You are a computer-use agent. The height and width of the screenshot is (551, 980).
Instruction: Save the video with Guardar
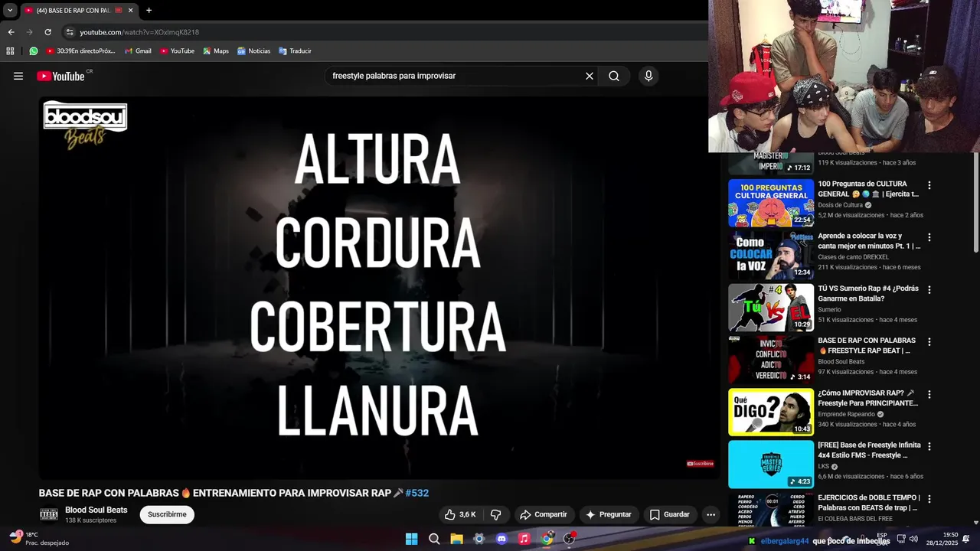click(669, 514)
